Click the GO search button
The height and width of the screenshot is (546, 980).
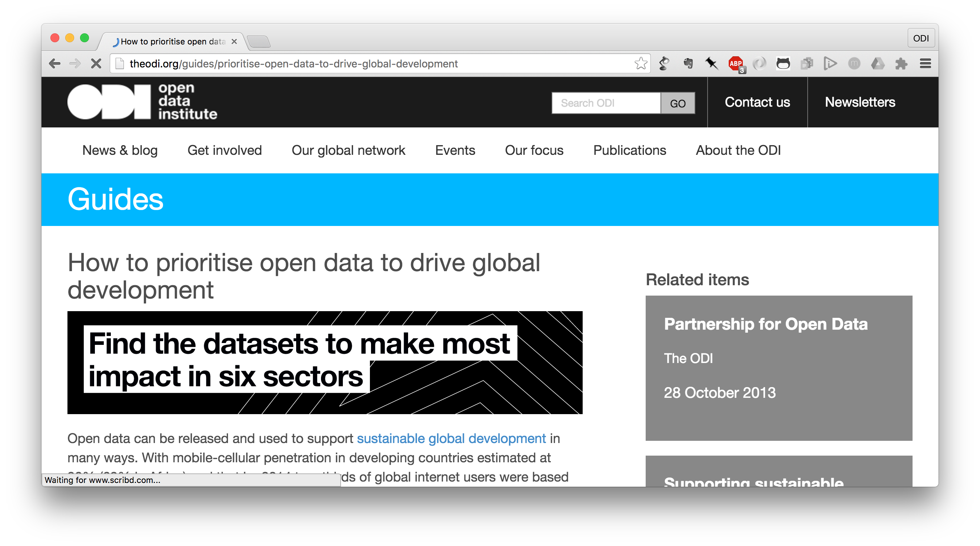pyautogui.click(x=678, y=103)
